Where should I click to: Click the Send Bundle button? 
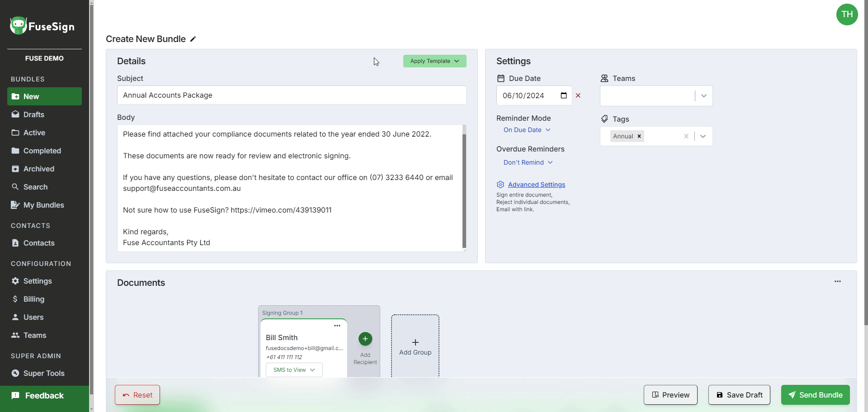click(816, 395)
